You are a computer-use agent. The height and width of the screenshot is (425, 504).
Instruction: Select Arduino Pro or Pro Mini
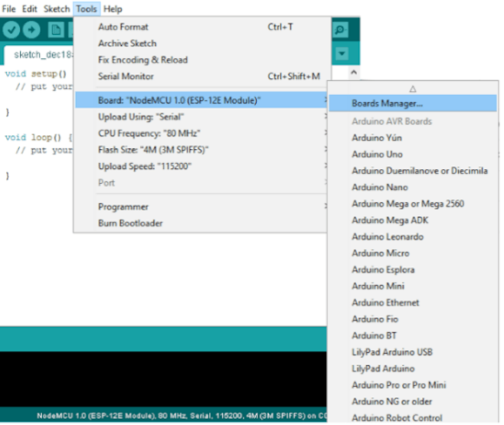pos(413,385)
